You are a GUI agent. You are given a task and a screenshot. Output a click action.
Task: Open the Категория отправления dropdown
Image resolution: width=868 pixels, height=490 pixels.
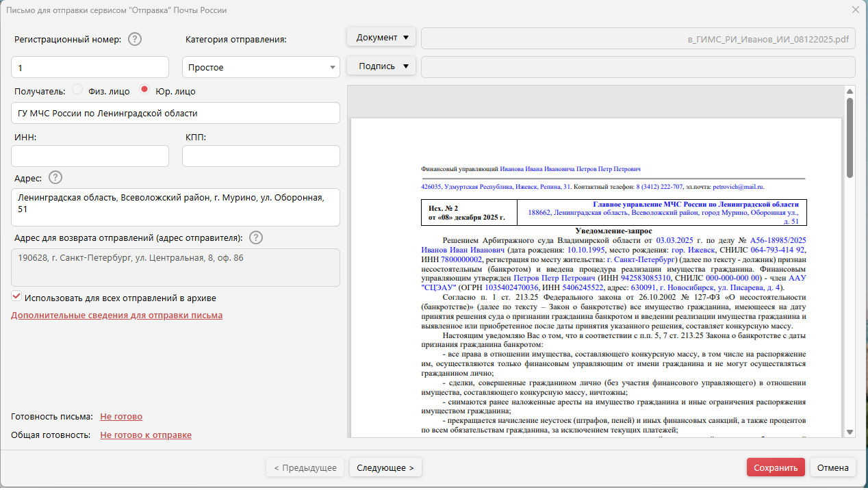pyautogui.click(x=261, y=67)
